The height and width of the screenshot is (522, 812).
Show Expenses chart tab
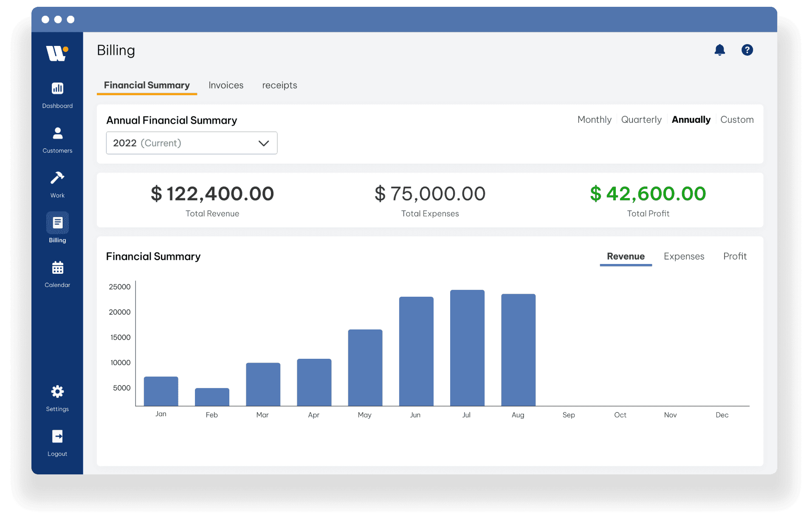(x=684, y=257)
